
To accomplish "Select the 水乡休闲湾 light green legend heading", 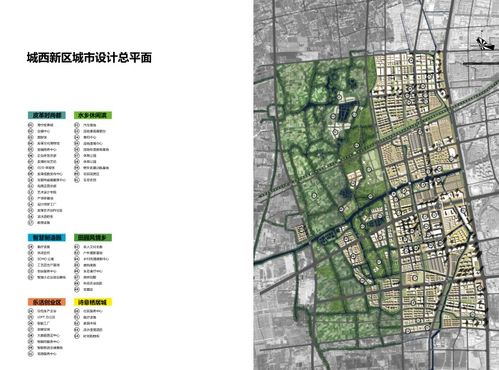I will (93, 115).
